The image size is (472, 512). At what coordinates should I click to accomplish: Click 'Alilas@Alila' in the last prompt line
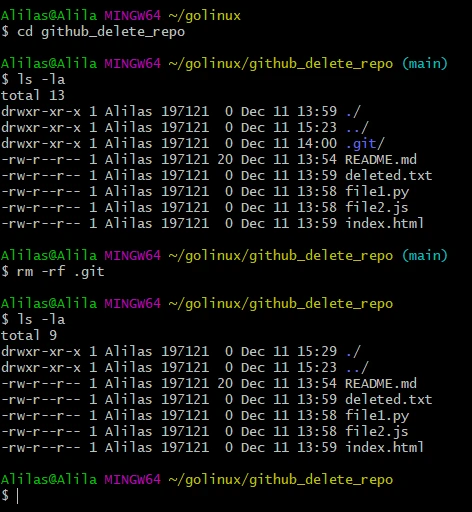pos(49,480)
